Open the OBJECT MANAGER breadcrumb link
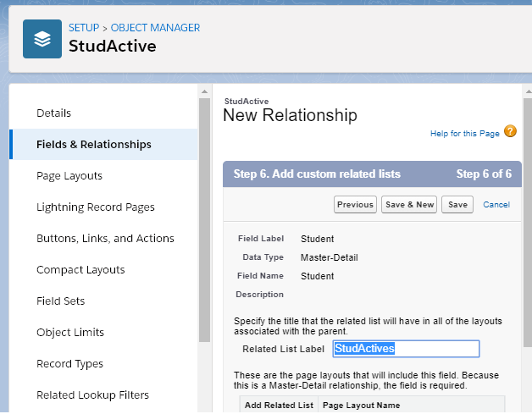The height and width of the screenshot is (414, 532). [x=155, y=28]
